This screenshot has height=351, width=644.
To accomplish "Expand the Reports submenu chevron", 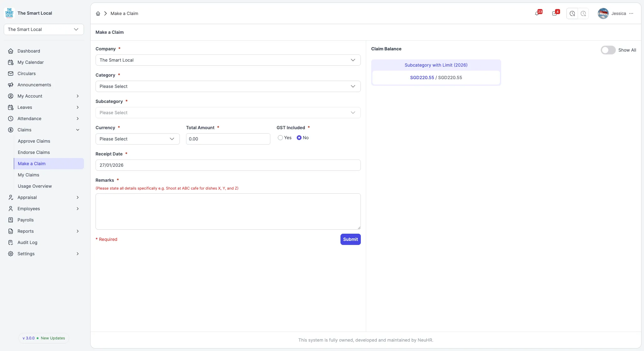I will pyautogui.click(x=78, y=231).
